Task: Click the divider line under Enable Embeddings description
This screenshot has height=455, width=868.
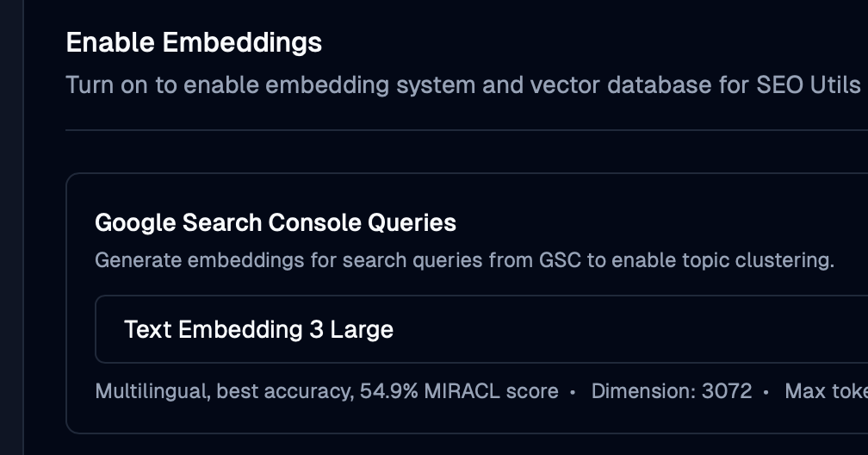Action: pyautogui.click(x=465, y=130)
